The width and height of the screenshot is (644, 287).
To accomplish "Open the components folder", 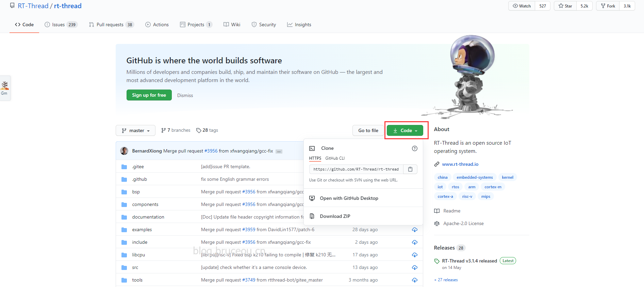I will click(x=145, y=205).
